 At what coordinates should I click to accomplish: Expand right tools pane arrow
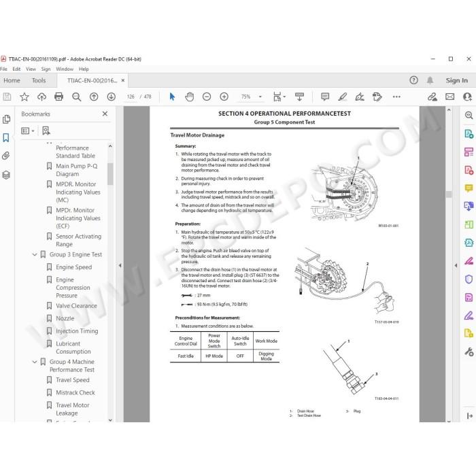[456, 265]
